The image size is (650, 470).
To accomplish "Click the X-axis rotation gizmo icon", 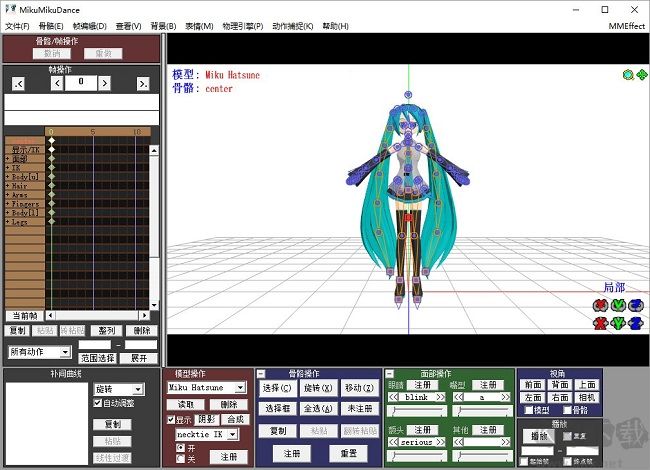I will pos(600,305).
